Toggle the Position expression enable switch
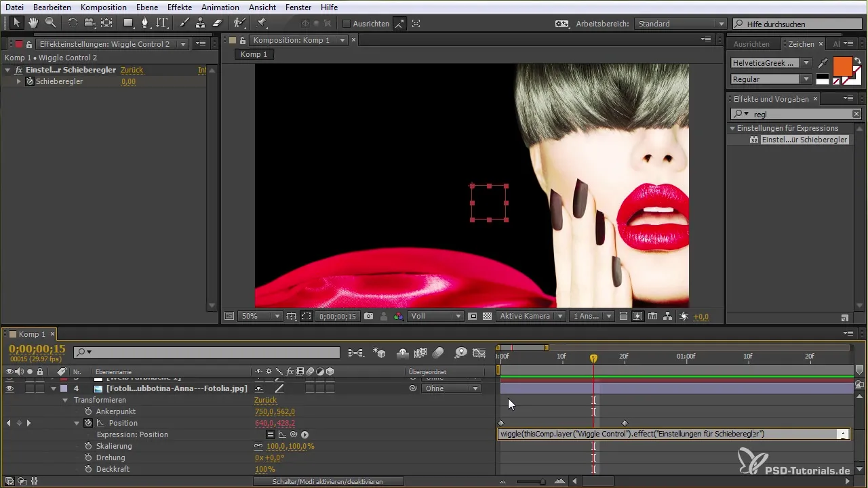The image size is (868, 488). (271, 434)
